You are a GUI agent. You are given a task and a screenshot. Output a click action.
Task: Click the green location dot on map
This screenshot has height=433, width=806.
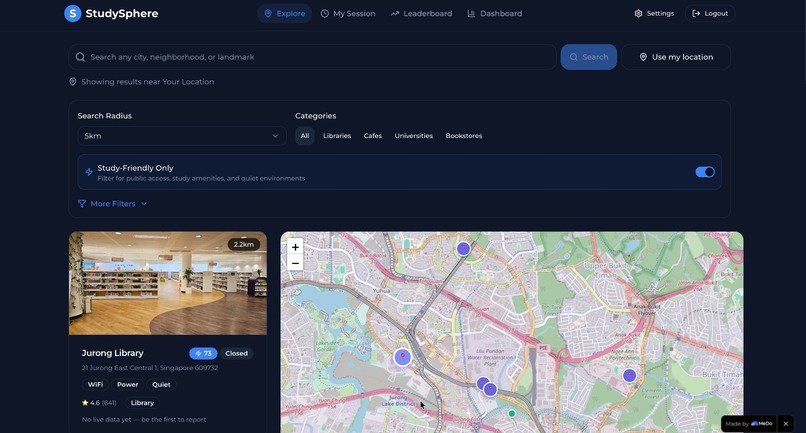click(x=511, y=413)
